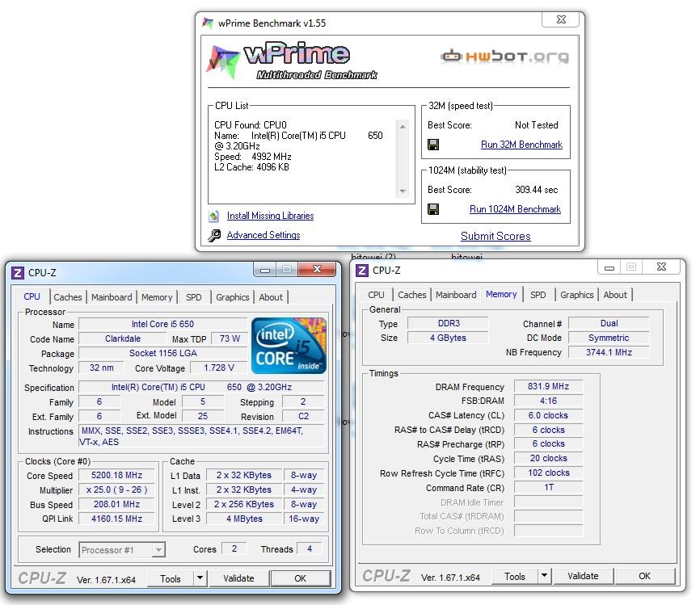Image resolution: width=700 pixels, height=605 pixels.
Task: Click 1024M Best Score 309.44 sec
Action: pos(536,190)
